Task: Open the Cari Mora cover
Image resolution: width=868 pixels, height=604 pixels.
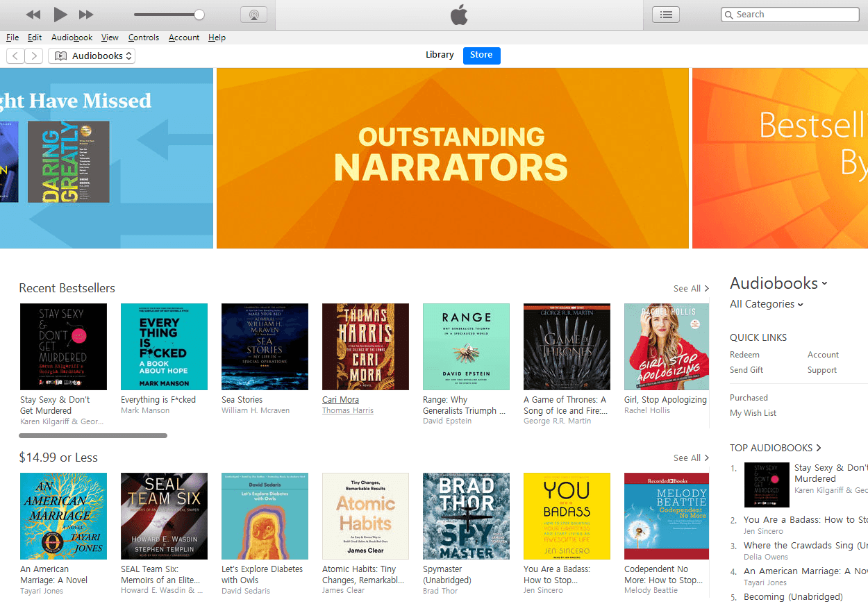Action: (x=365, y=346)
